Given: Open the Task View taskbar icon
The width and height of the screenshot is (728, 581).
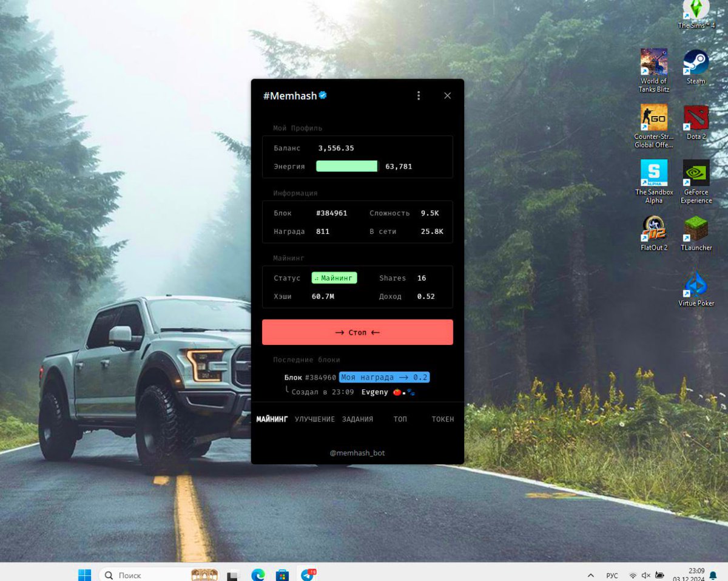Looking at the screenshot, I should coord(232,576).
